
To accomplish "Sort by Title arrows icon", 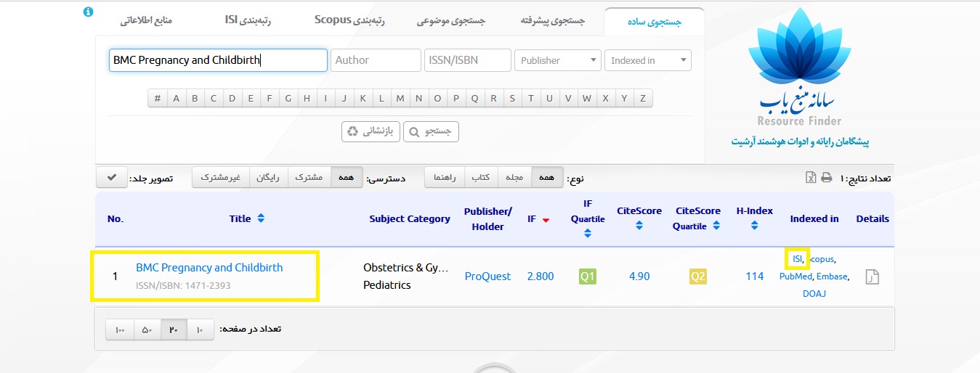I will 261,218.
